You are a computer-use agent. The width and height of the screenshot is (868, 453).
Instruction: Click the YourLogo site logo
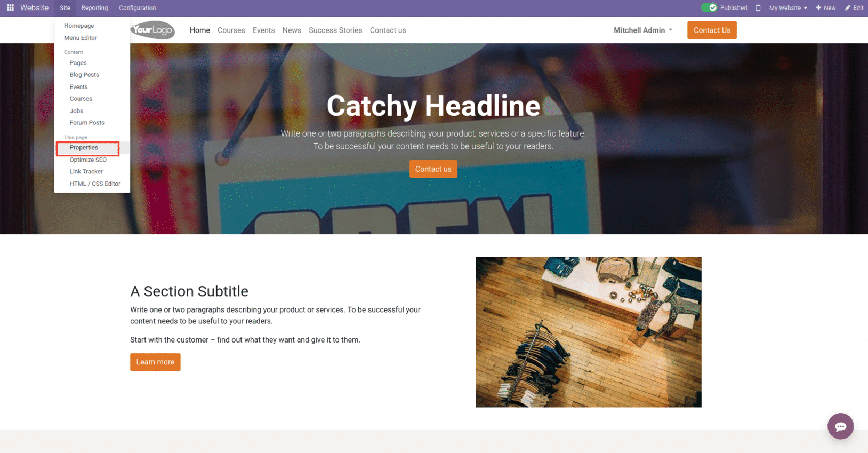point(153,30)
